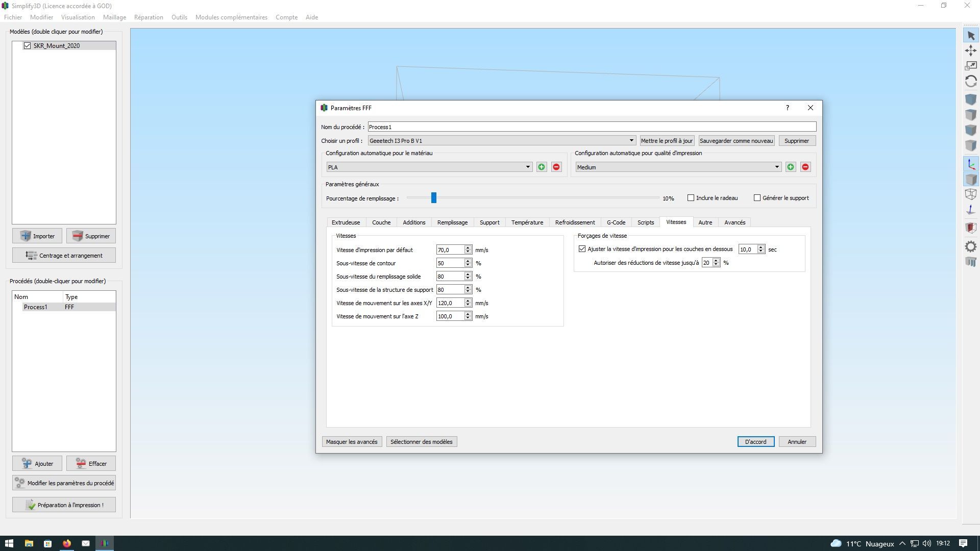
Task: Click red remove quality configuration button
Action: 805,167
